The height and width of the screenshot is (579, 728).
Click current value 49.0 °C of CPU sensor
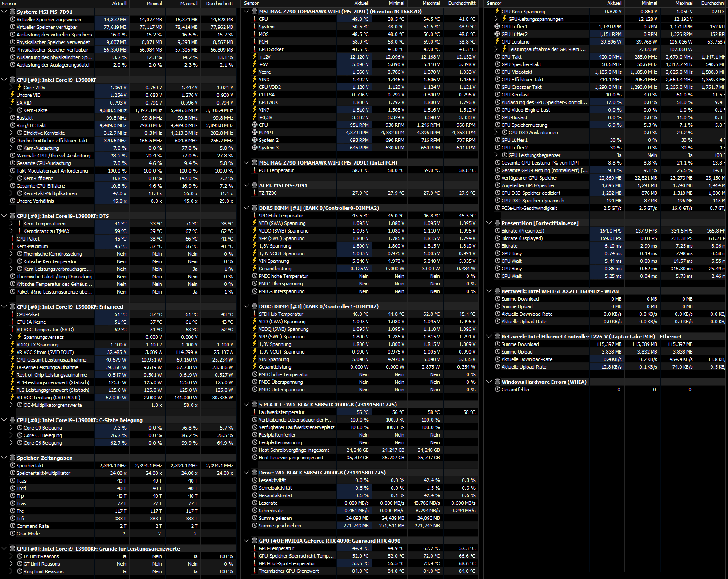[355, 19]
